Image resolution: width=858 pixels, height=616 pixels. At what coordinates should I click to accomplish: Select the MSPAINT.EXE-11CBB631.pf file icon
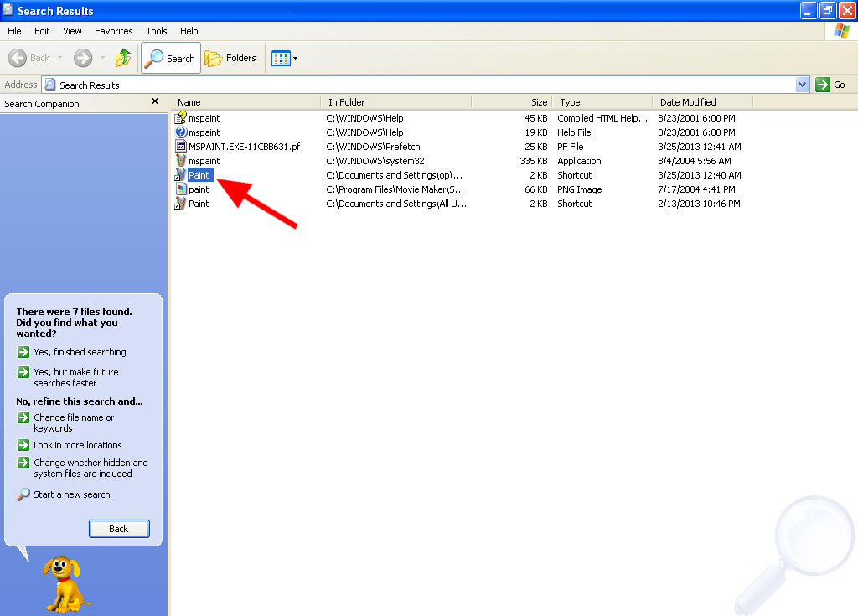point(181,146)
